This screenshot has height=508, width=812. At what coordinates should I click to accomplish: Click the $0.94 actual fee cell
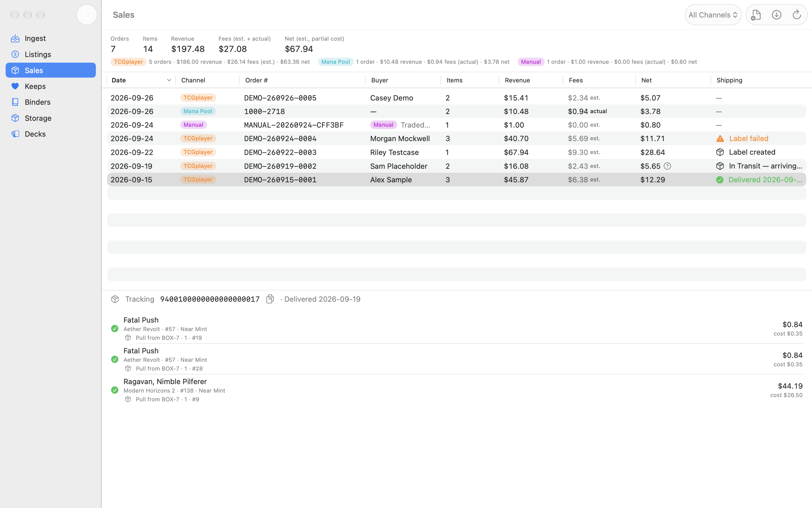(x=587, y=111)
